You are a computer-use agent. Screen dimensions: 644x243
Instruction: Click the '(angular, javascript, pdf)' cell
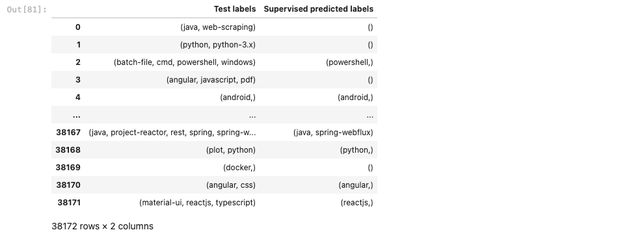tap(211, 80)
